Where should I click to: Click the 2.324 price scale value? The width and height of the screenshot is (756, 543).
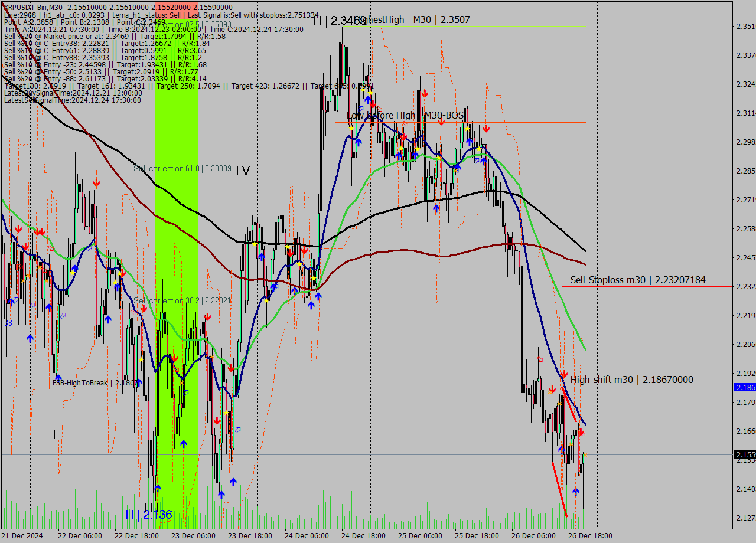point(745,84)
